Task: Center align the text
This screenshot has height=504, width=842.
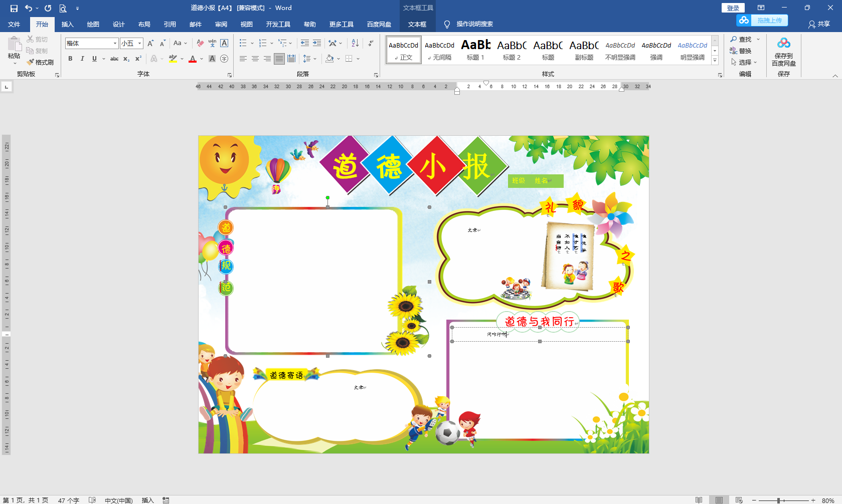Action: 255,59
